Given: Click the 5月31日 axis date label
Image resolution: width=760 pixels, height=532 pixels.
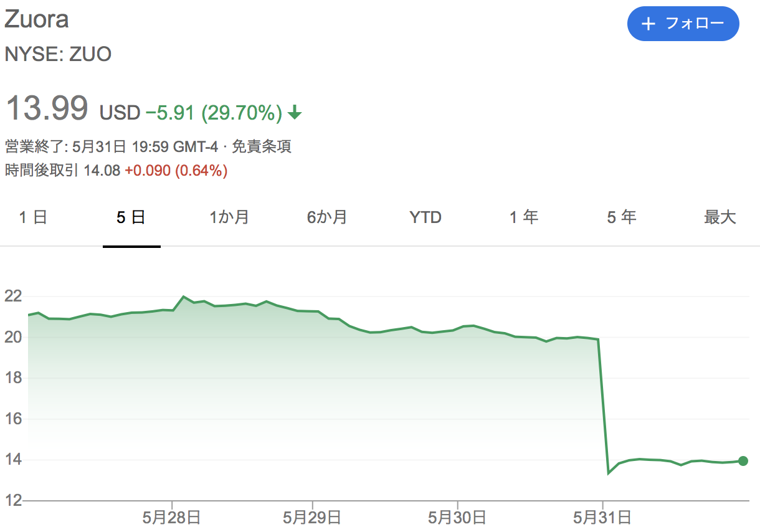Looking at the screenshot, I should (602, 517).
